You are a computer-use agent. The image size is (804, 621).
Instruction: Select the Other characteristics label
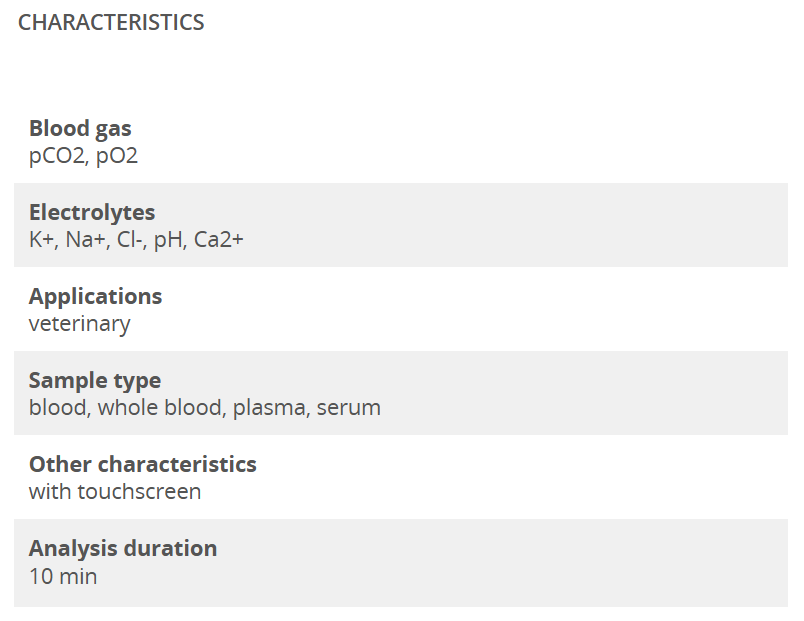click(x=143, y=464)
